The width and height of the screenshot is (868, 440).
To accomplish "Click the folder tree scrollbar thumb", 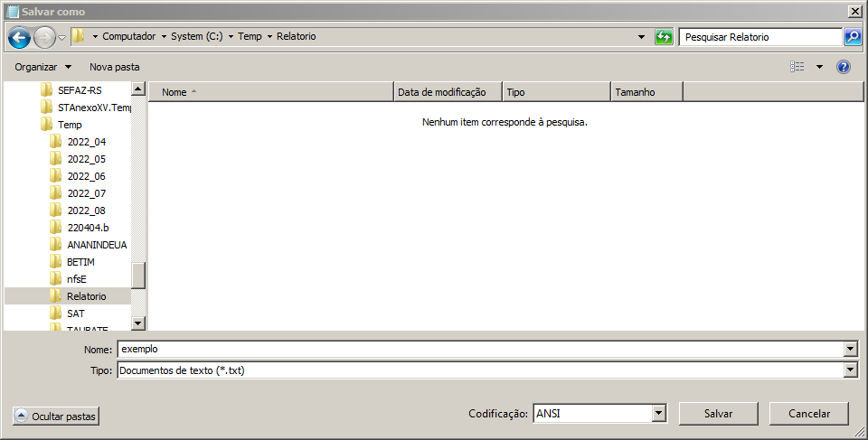I will point(138,275).
